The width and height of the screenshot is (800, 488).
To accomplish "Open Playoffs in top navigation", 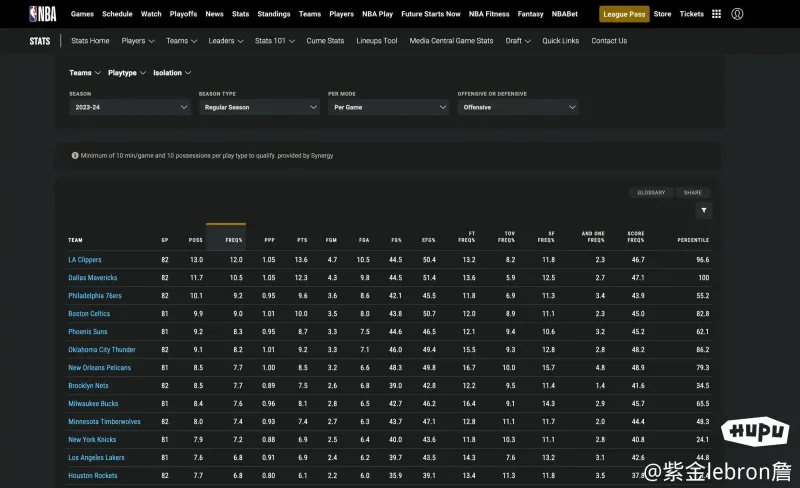I will click(x=183, y=14).
